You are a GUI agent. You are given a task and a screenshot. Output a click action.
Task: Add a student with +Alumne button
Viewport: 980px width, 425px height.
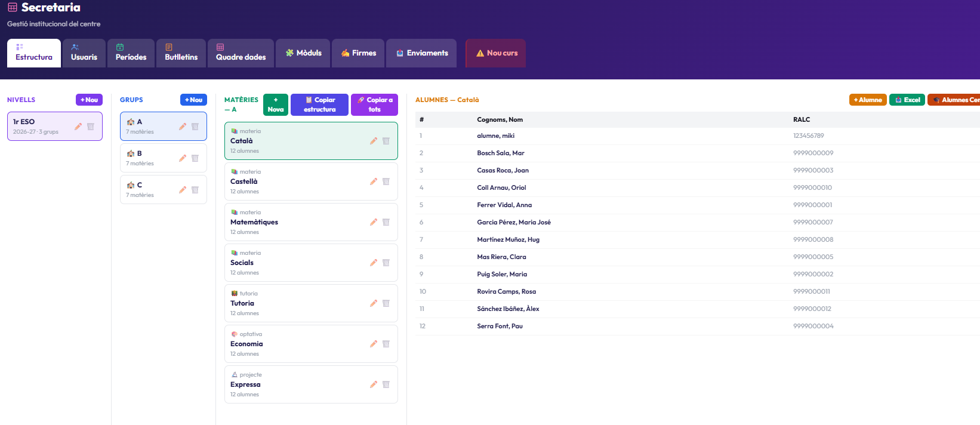pyautogui.click(x=868, y=100)
